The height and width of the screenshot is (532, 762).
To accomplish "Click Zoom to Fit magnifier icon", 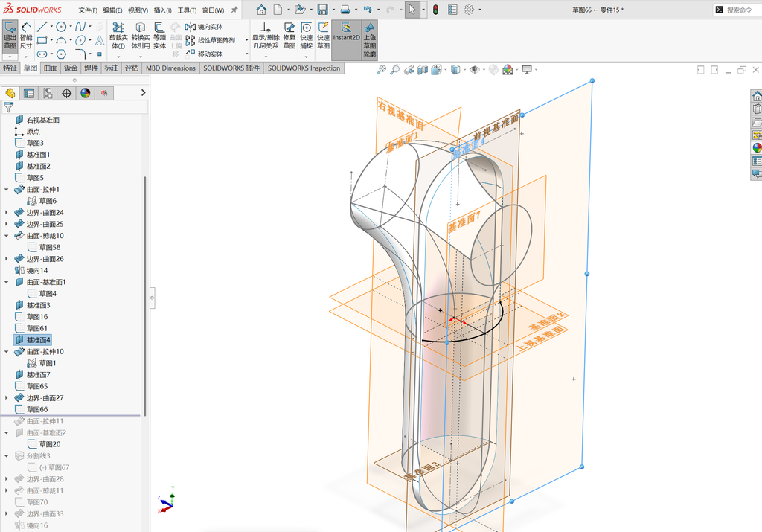I will click(x=382, y=70).
